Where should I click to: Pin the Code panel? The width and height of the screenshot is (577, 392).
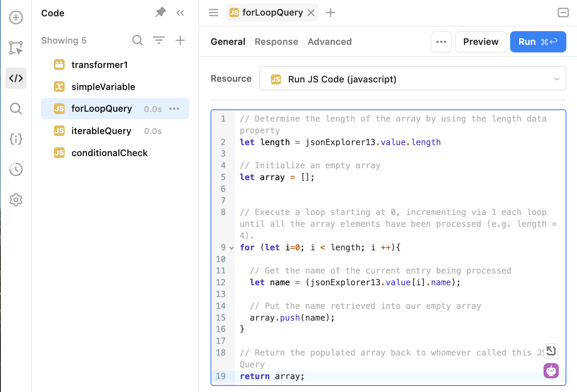coord(160,13)
